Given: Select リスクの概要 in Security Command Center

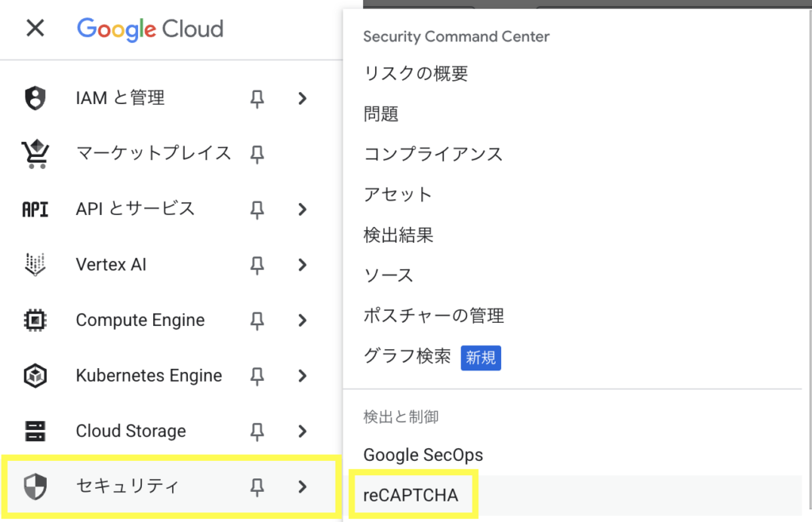Looking at the screenshot, I should (416, 74).
